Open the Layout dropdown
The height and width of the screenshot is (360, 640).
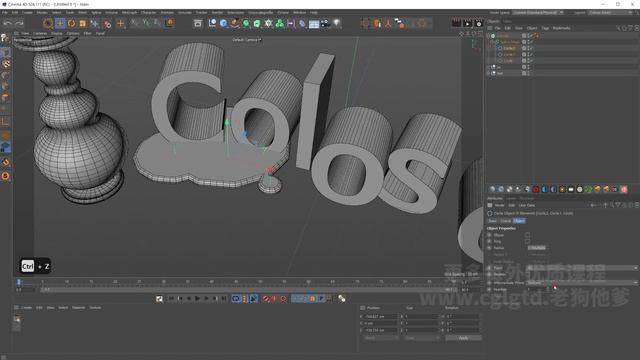(610, 13)
